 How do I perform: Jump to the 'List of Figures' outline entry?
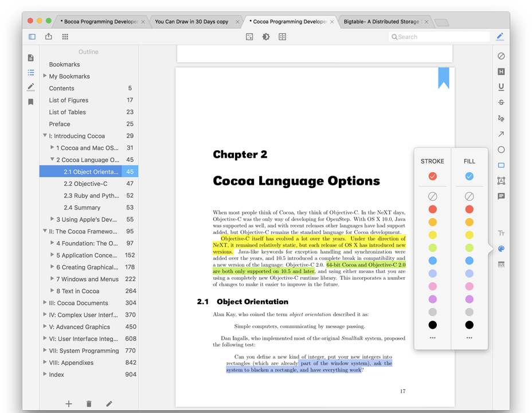tap(68, 100)
